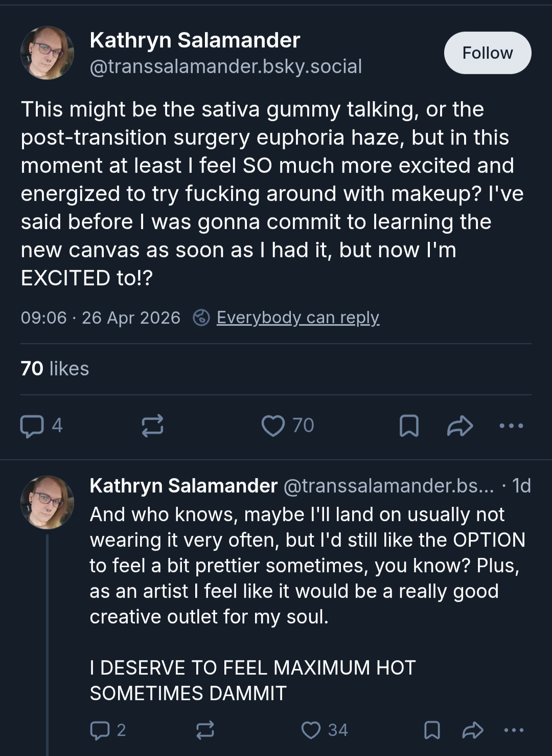Share the main post with the arrow icon
The height and width of the screenshot is (756, 552).
click(x=460, y=426)
